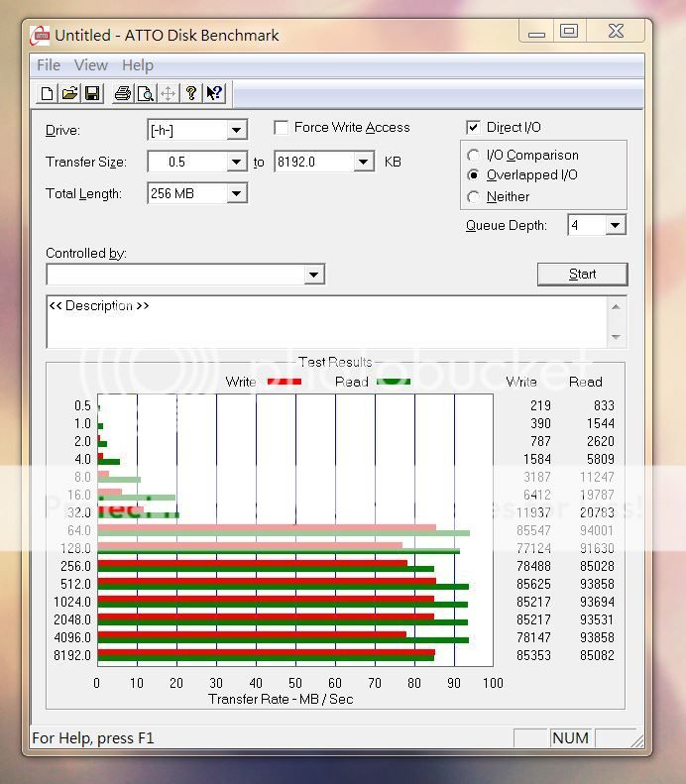Click the context help arrow-question icon
Screen dimensions: 686x784
click(214, 93)
